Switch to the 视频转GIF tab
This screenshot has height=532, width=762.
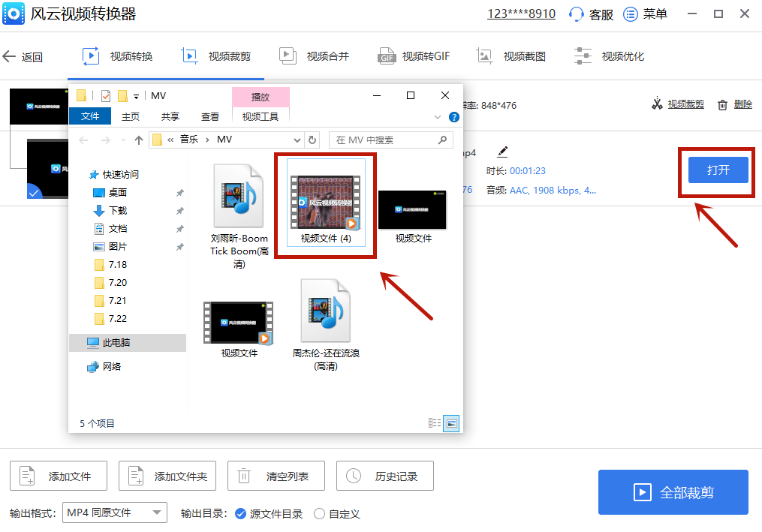click(x=414, y=56)
